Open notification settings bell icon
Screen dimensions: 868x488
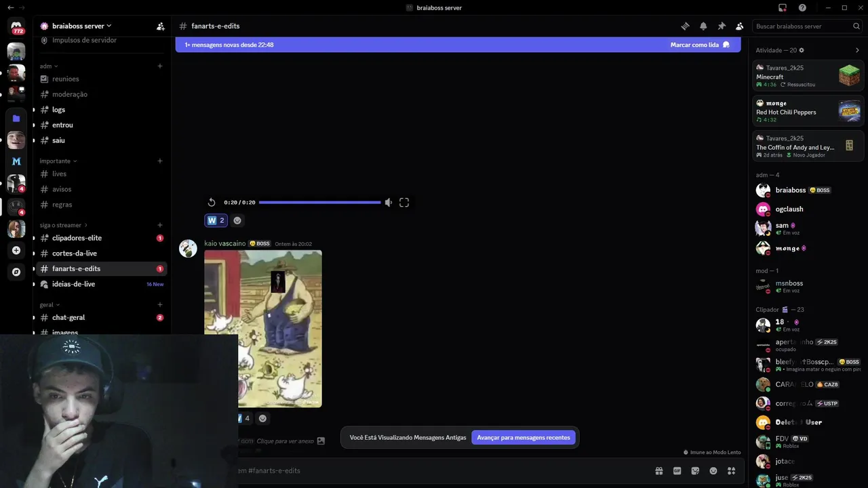[703, 26]
